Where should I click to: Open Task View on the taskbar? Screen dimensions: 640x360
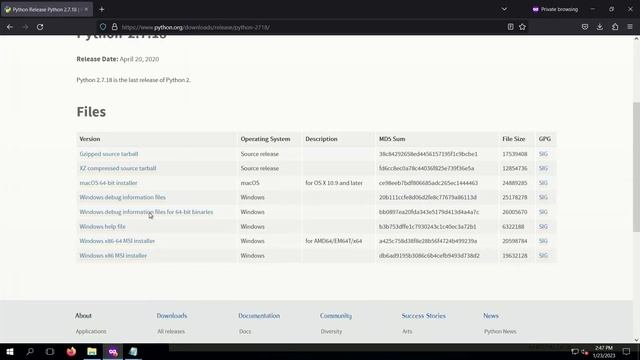pos(50,351)
